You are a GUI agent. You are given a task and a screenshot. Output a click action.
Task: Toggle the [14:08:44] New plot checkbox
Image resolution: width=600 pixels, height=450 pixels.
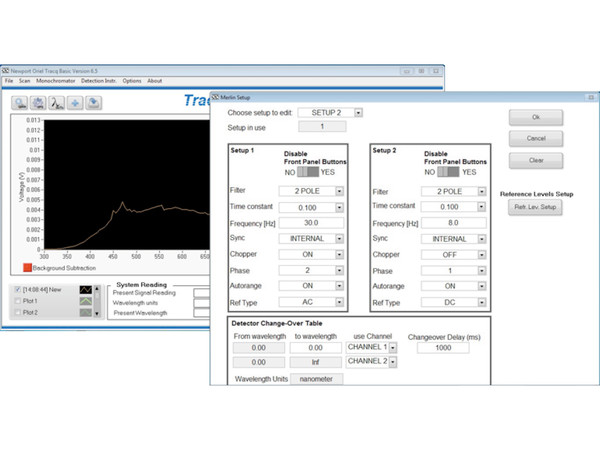click(x=15, y=288)
